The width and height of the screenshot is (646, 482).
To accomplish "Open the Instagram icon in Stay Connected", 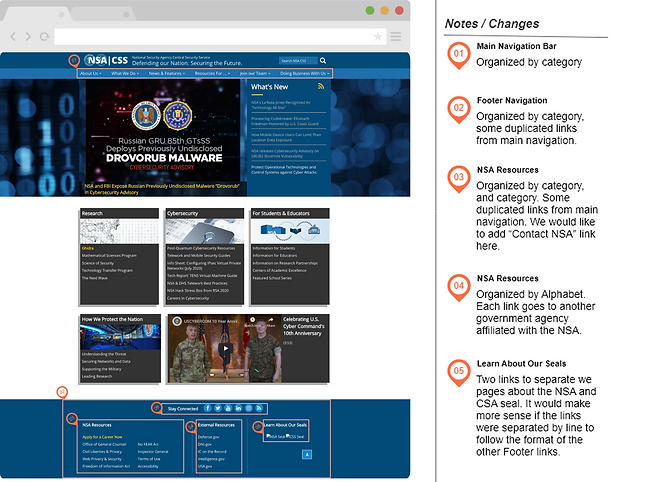I will tap(249, 408).
